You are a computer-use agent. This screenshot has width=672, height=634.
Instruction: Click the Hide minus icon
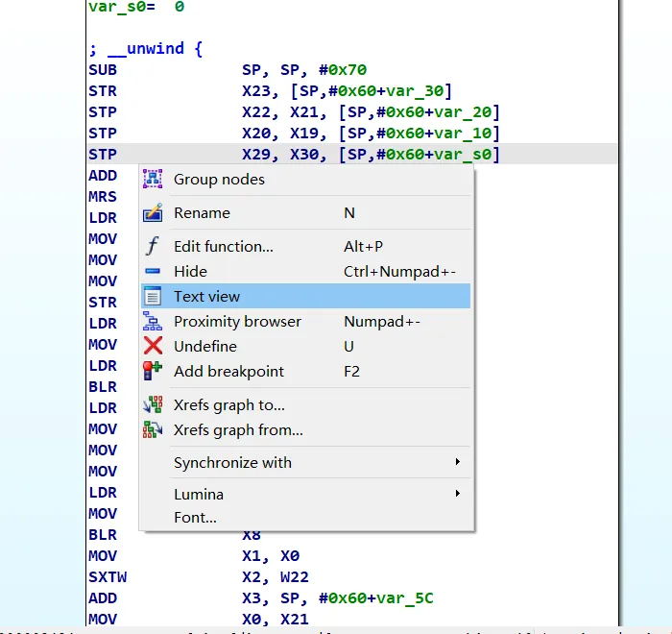click(153, 271)
